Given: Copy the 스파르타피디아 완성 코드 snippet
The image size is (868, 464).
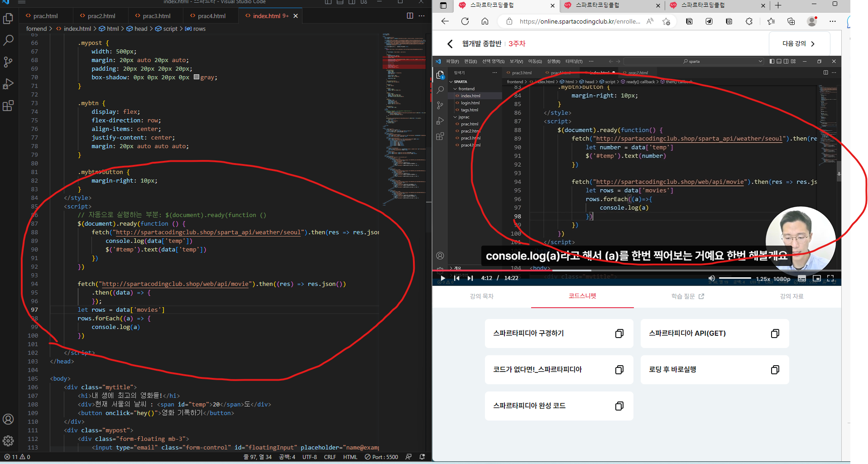Looking at the screenshot, I should point(619,406).
